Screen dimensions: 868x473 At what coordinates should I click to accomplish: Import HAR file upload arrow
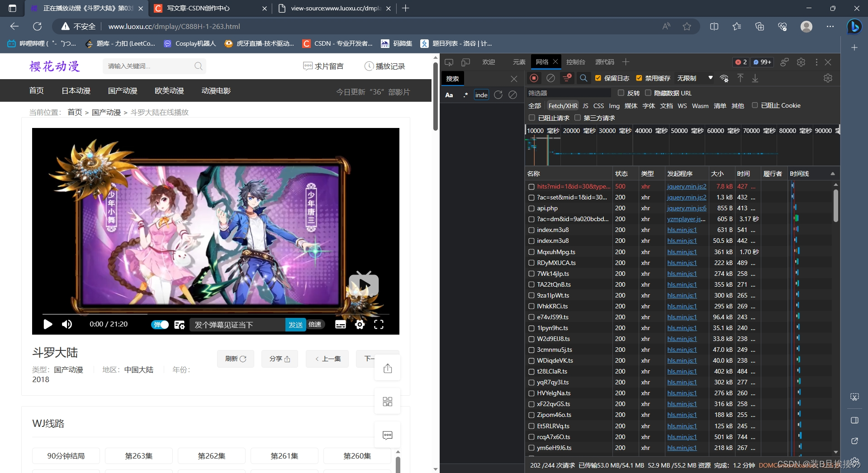740,78
